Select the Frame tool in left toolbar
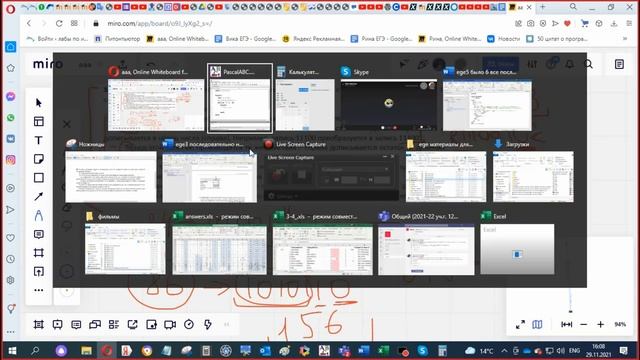 click(39, 253)
